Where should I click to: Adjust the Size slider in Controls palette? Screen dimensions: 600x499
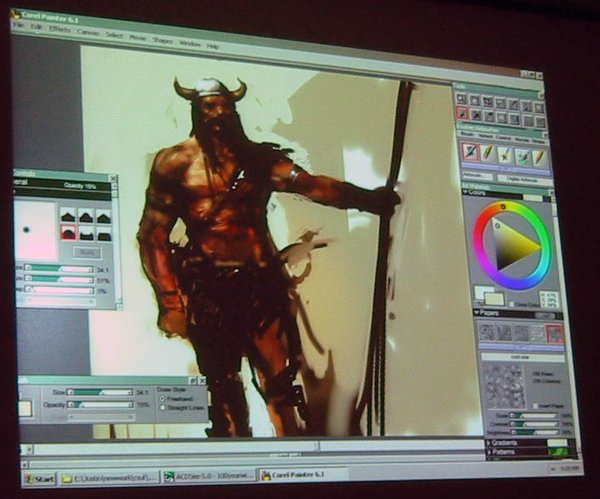(x=100, y=392)
